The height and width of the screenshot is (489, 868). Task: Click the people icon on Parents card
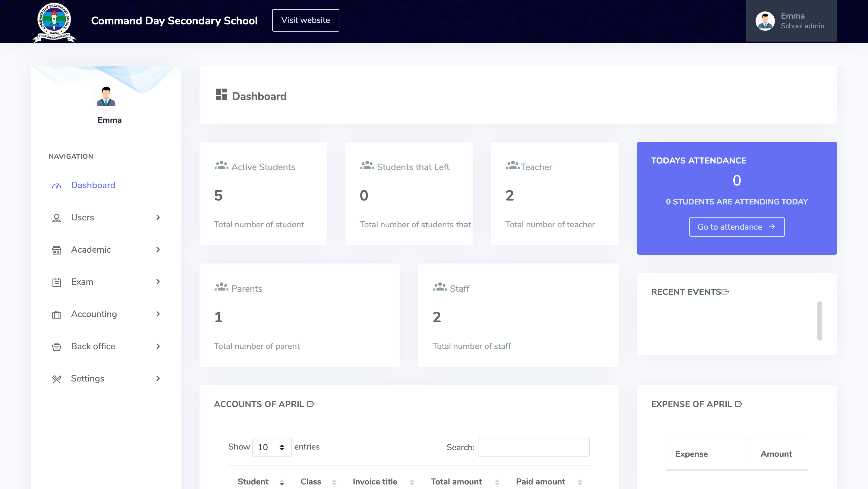tap(222, 287)
